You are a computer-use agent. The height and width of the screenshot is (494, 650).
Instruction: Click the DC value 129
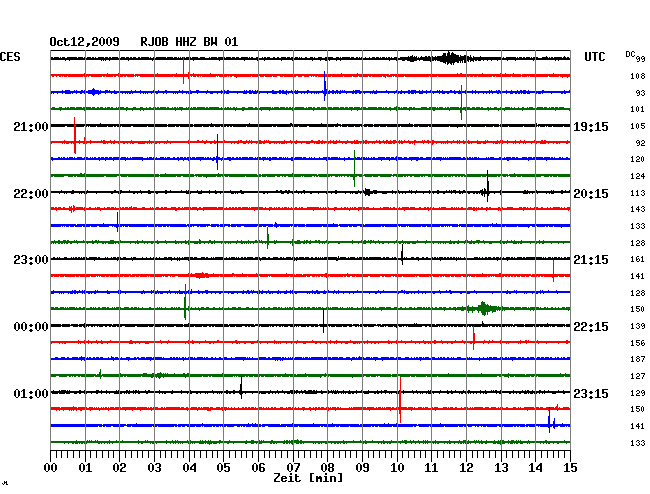point(638,393)
